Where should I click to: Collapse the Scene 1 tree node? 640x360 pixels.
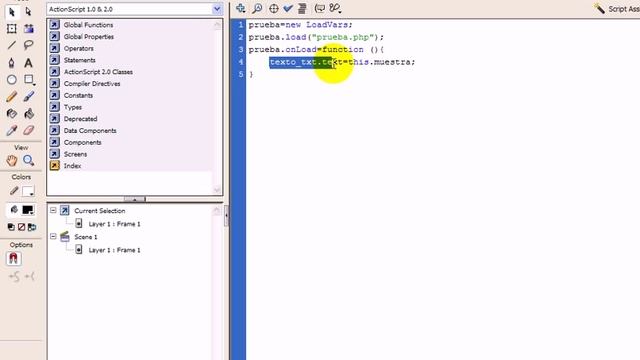(x=53, y=237)
